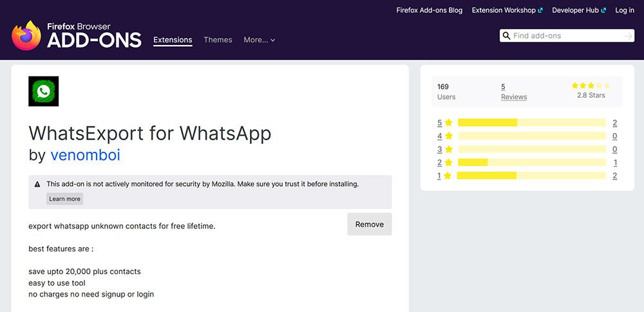The height and width of the screenshot is (312, 644).
Task: Click the star icon in 4-star row
Action: pos(448,136)
